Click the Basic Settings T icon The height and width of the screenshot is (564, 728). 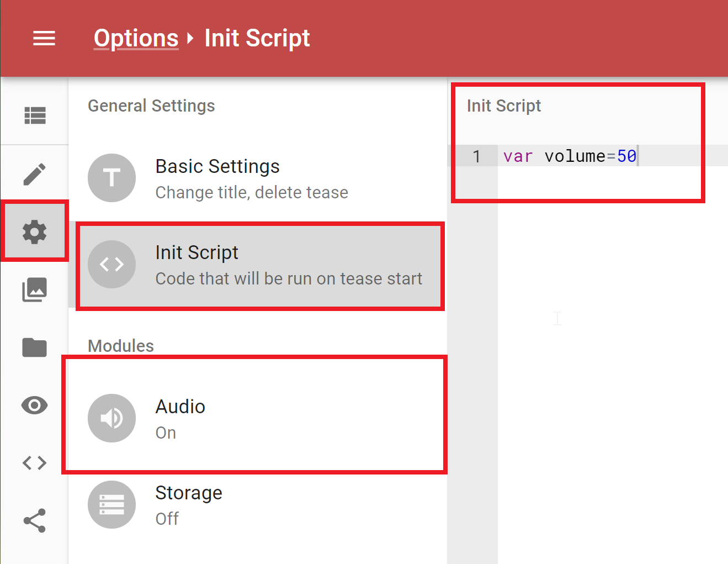click(x=112, y=178)
